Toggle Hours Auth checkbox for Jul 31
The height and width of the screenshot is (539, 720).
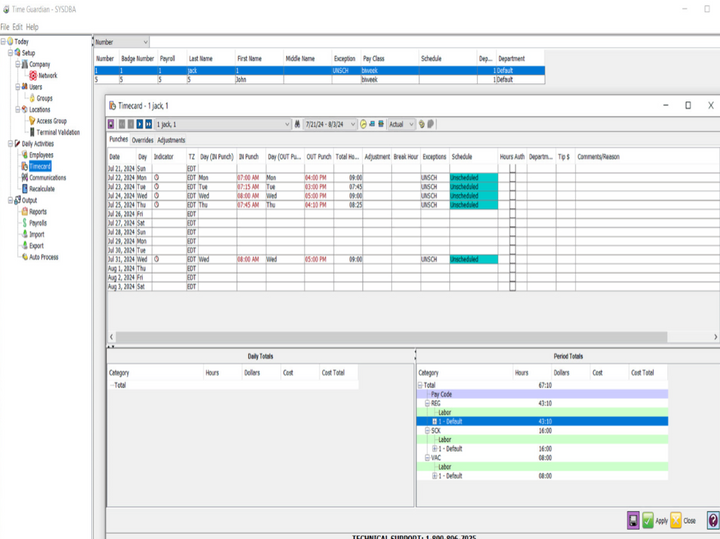coord(513,259)
